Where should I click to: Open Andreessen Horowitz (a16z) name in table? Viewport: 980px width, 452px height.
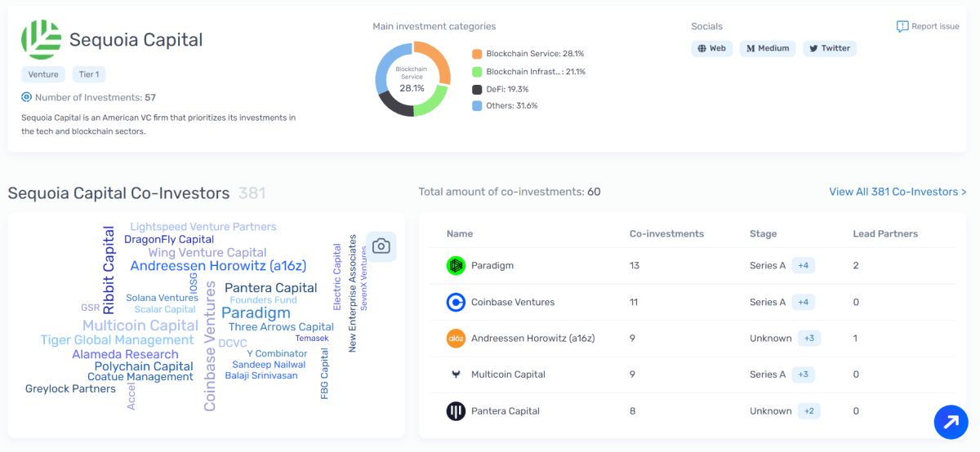pyautogui.click(x=532, y=338)
